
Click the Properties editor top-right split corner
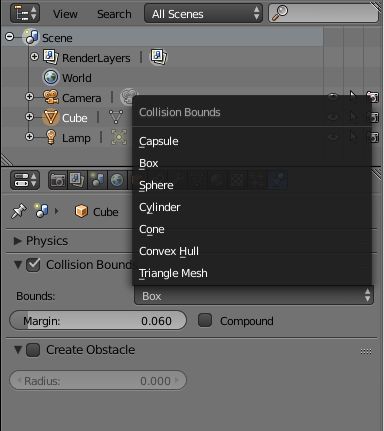(x=377, y=173)
